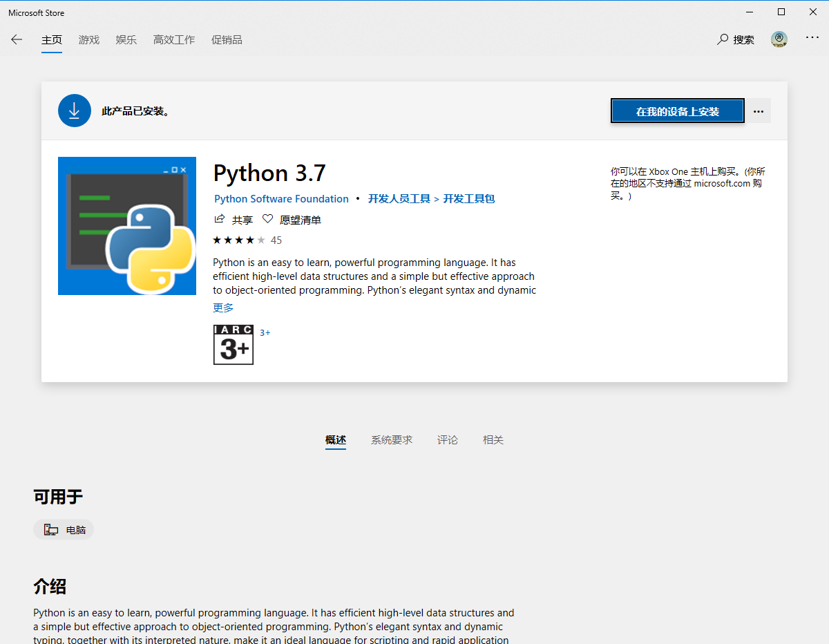The height and width of the screenshot is (644, 829).
Task: Click 在我的设备上安装 button
Action: point(678,111)
